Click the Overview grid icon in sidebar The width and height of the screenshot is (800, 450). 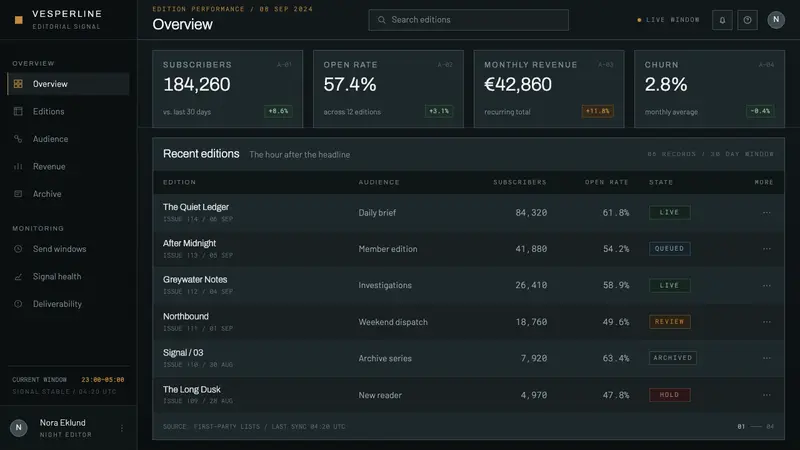click(x=18, y=84)
